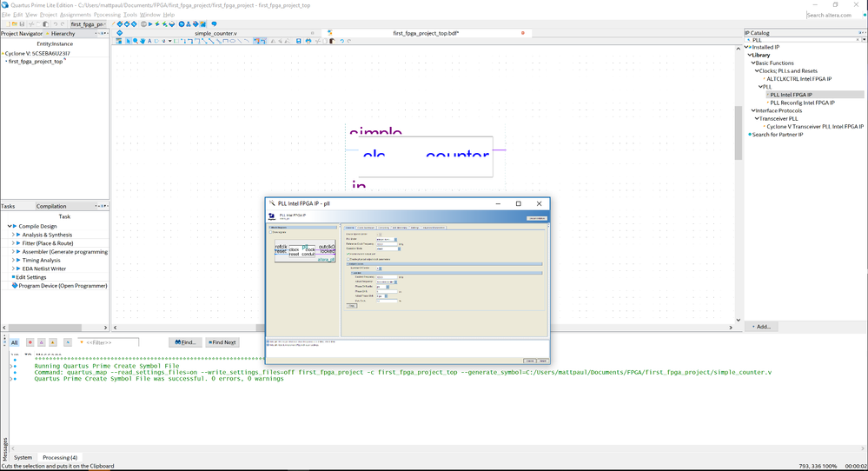Image resolution: width=868 pixels, height=471 pixels.
Task: Toggle the Show signals checkbox in PLL dialog
Action: click(272, 232)
